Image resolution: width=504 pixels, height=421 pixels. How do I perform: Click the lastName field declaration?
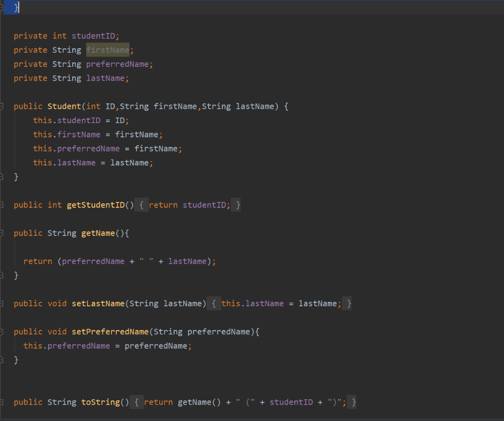(106, 78)
